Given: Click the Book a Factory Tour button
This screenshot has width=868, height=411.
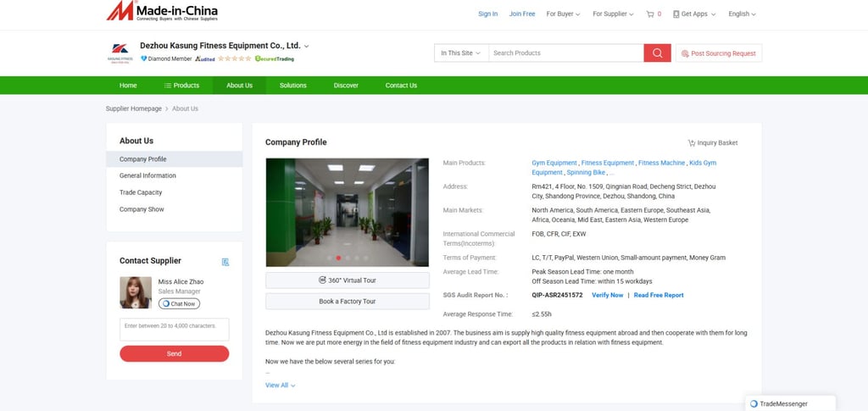Looking at the screenshot, I should pos(347,302).
